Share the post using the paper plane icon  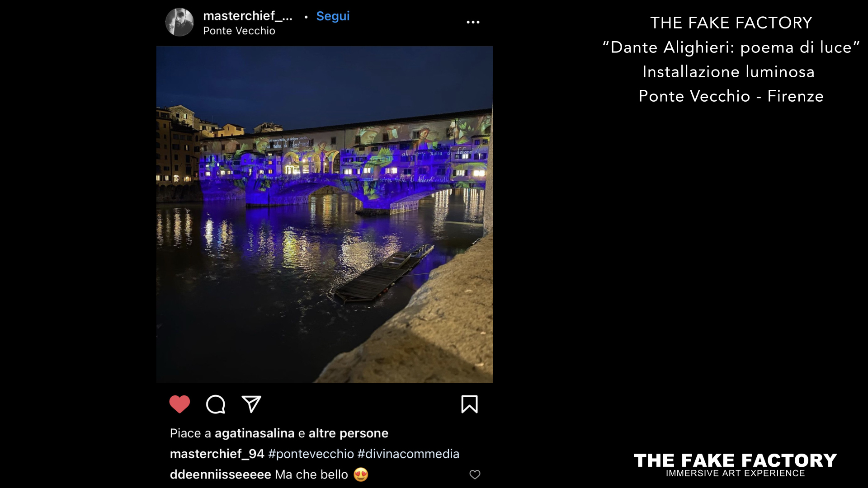coord(251,404)
